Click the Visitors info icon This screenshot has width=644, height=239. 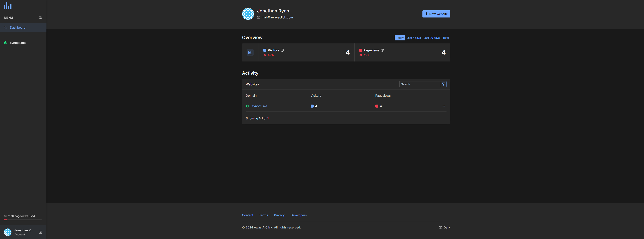coord(282,50)
